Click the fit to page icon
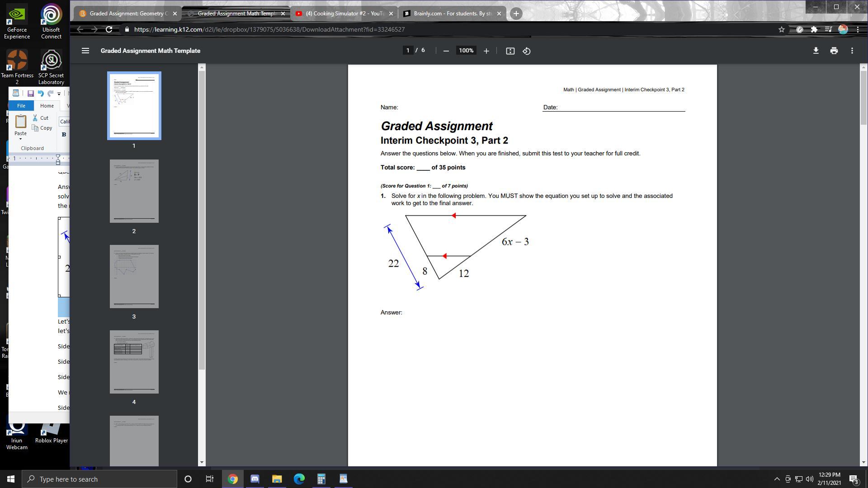Image resolution: width=868 pixels, height=488 pixels. click(x=510, y=51)
